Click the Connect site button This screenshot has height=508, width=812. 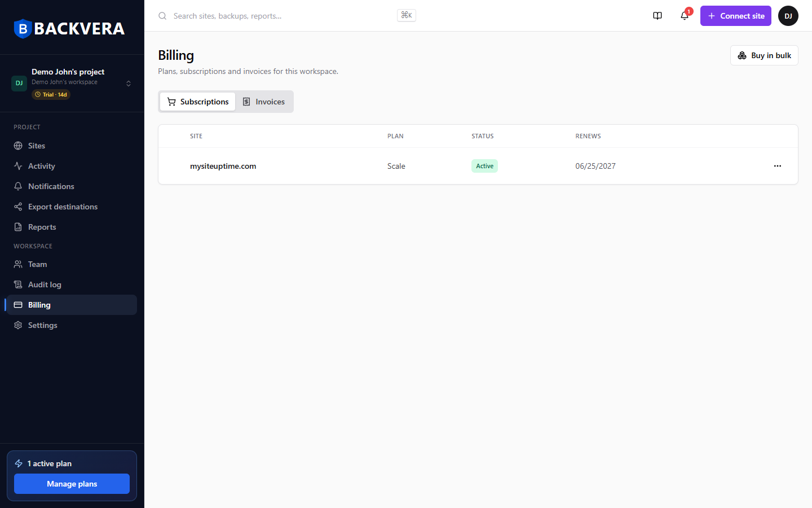click(736, 16)
